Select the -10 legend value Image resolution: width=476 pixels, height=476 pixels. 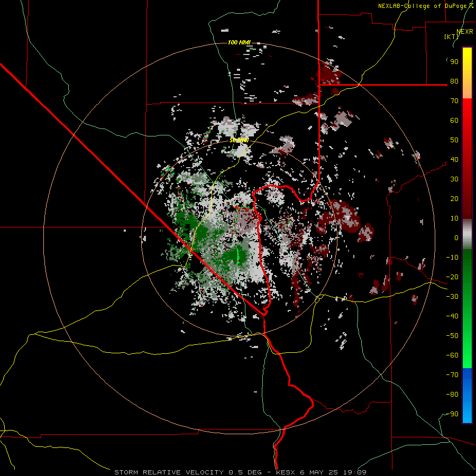(452, 258)
